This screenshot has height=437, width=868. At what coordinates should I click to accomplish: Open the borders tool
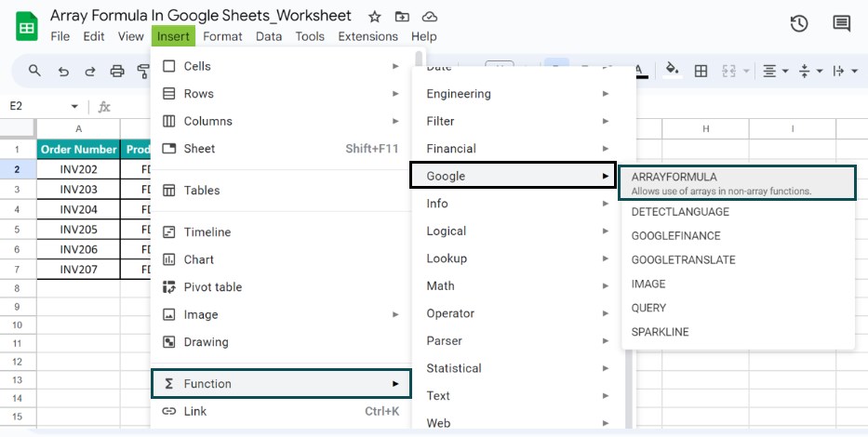tap(701, 71)
